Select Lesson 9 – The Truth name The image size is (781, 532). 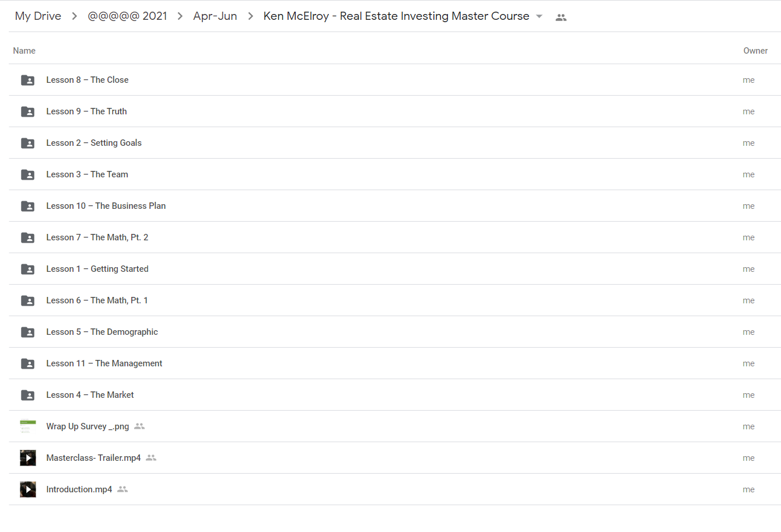[86, 111]
